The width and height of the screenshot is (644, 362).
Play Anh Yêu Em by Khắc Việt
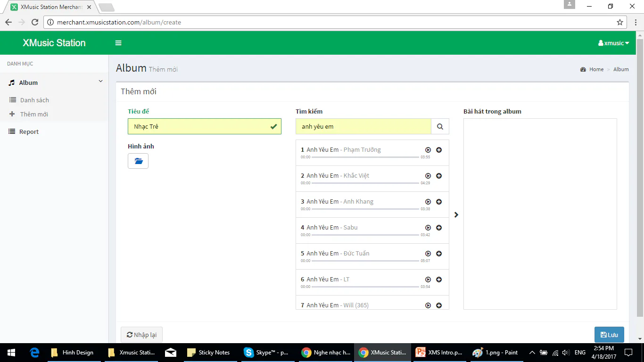pyautogui.click(x=428, y=176)
